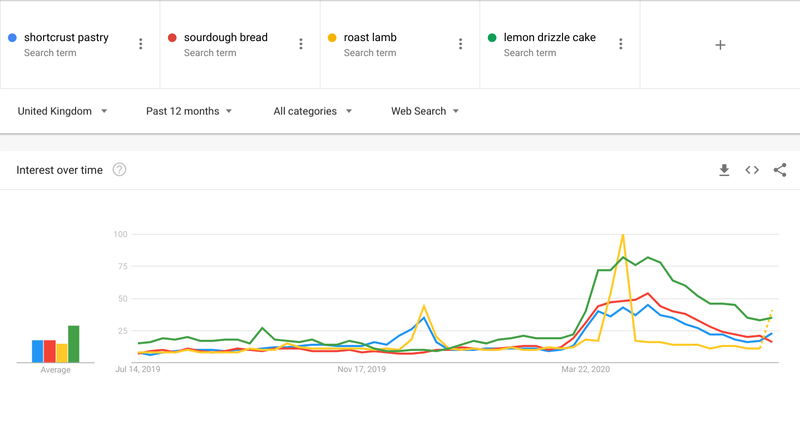Viewport: 800px width, 422px height.
Task: Expand the United Kingdom region dropdown
Action: 62,111
